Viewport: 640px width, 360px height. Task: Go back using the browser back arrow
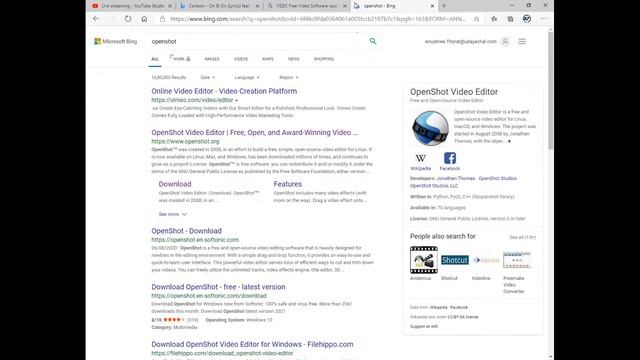coord(96,19)
